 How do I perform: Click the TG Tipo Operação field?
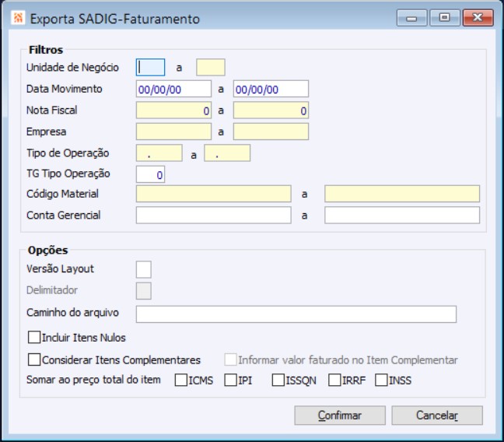tap(150, 174)
